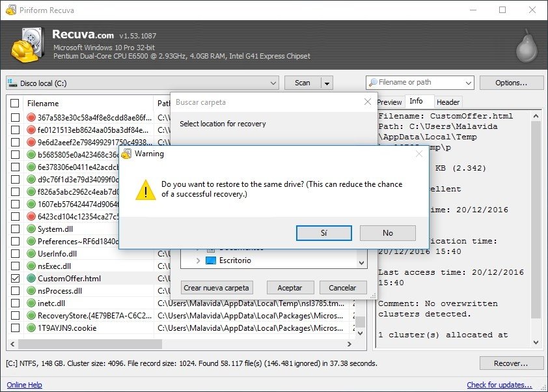The width and height of the screenshot is (548, 392).
Task: Click Aceptar in Buscar carpeta dialog
Action: (290, 288)
